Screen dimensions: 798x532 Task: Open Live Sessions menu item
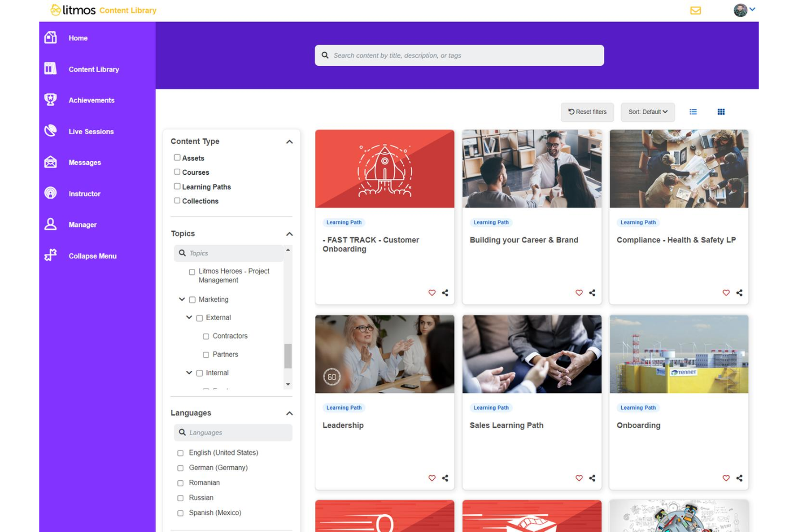(x=91, y=132)
